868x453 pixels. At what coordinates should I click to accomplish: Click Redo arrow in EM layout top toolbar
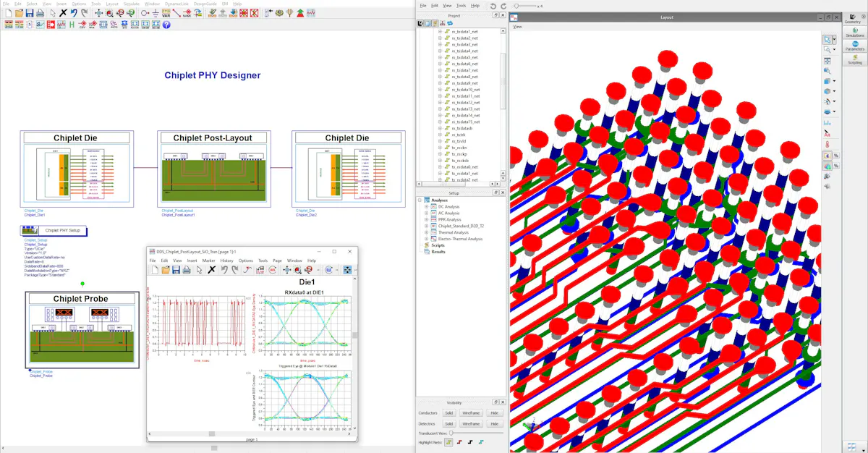[503, 6]
